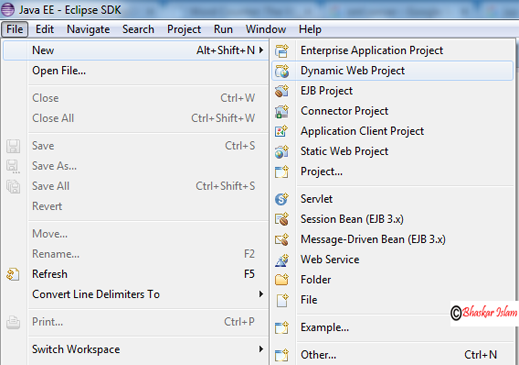This screenshot has height=365, width=519.
Task: Create a Dynamic Web Project
Action: click(x=392, y=71)
